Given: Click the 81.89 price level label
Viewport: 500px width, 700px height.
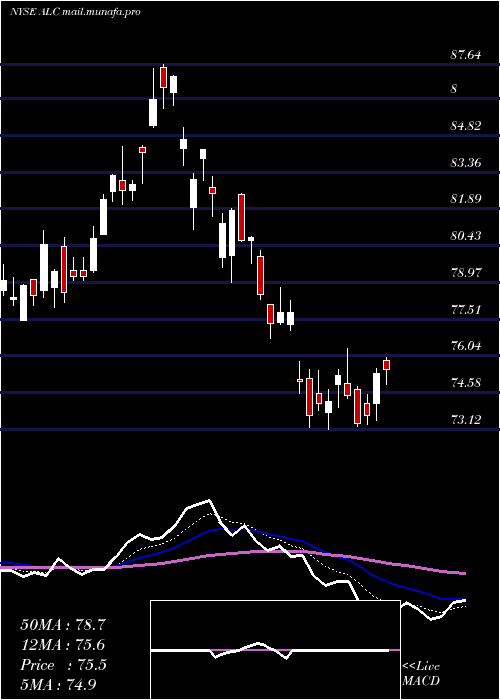Looking at the screenshot, I should click(x=467, y=199).
